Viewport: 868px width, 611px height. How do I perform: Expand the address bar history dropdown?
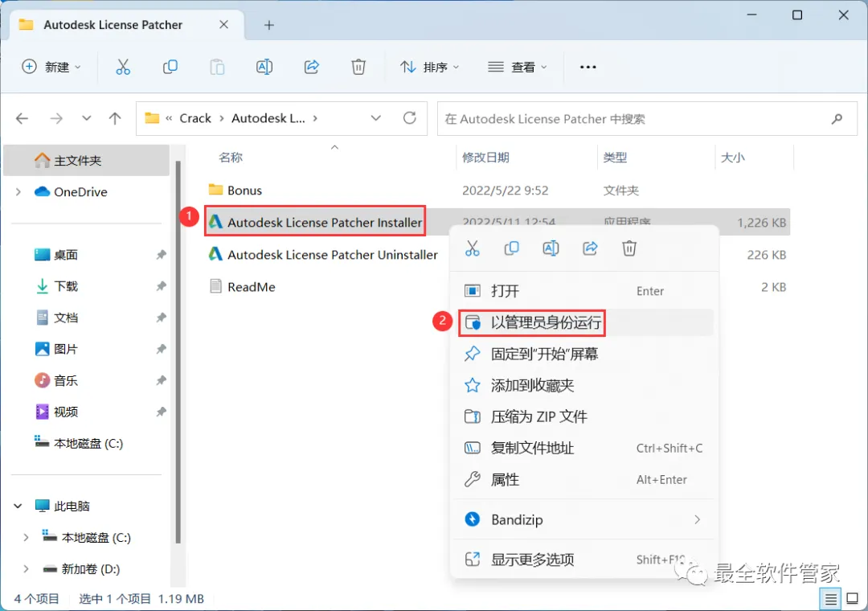376,118
